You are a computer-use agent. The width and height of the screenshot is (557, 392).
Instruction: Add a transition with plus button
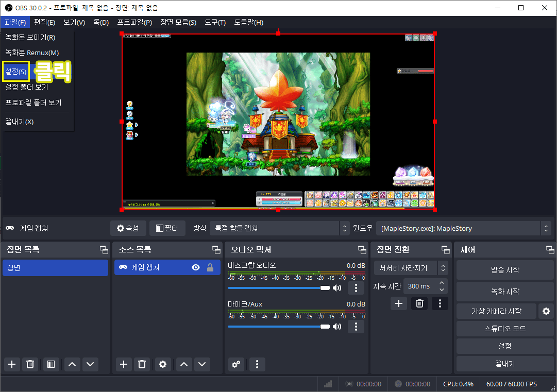click(399, 303)
